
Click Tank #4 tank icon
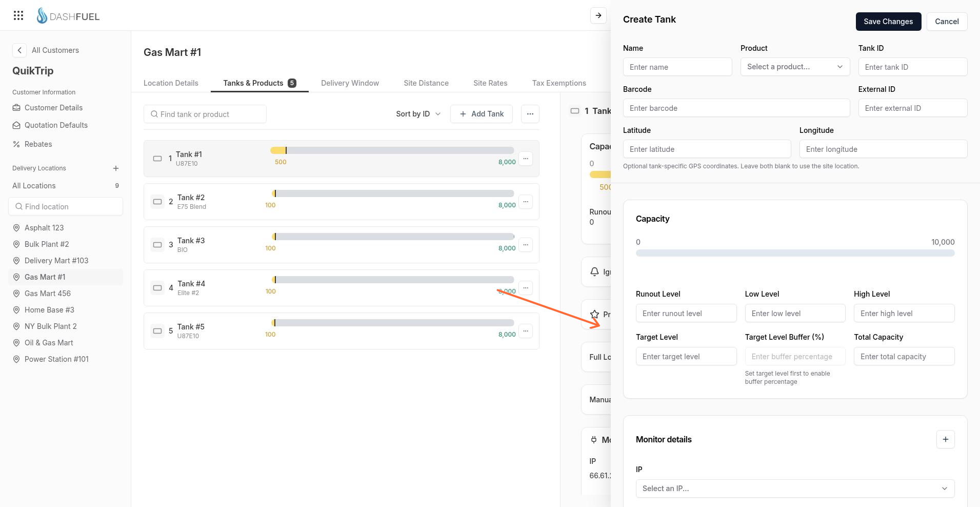click(x=157, y=288)
